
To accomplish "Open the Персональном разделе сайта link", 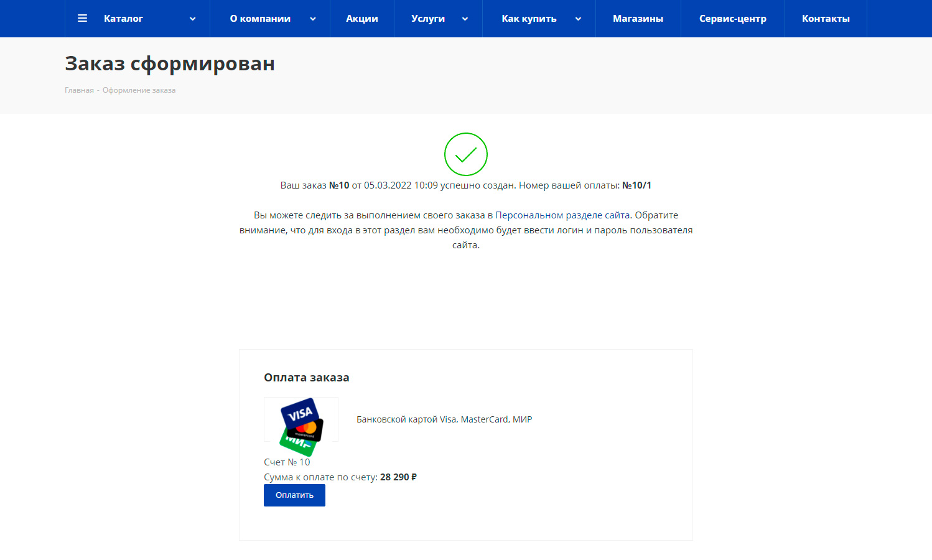I will 562,215.
